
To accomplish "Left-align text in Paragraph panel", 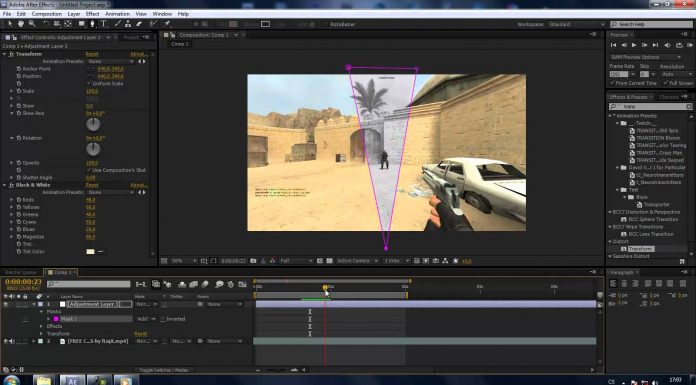I will [613, 283].
